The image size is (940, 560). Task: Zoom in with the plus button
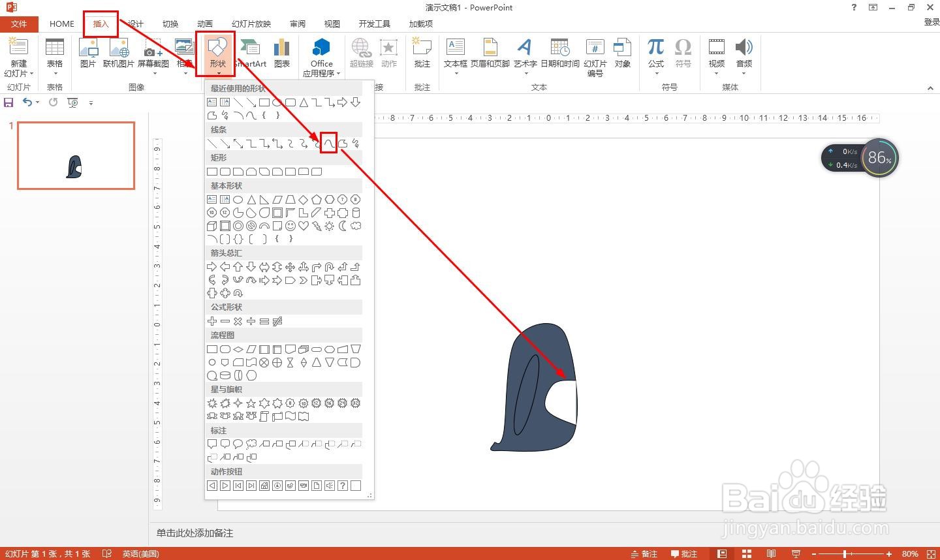888,553
